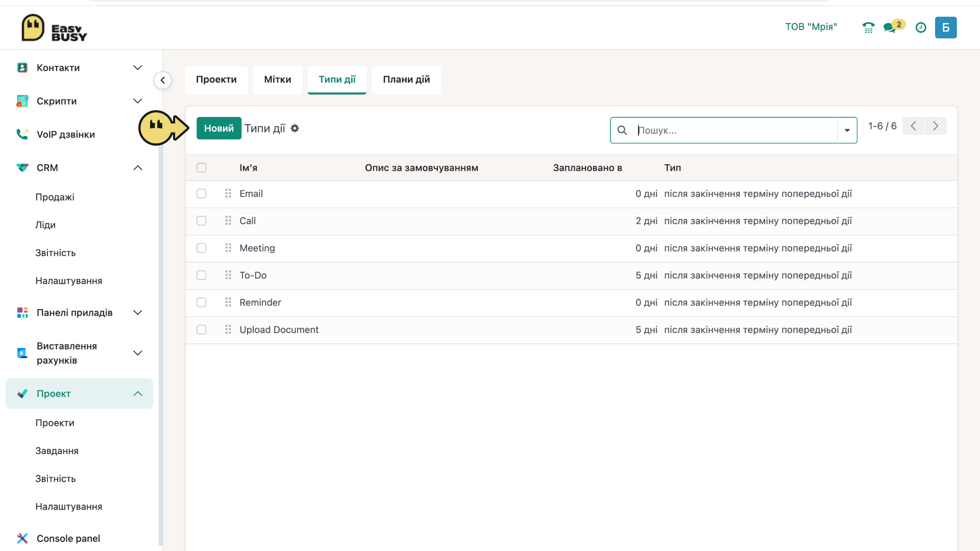This screenshot has width=980, height=551.
Task: Select the Reminder row checkbox
Action: pos(202,303)
